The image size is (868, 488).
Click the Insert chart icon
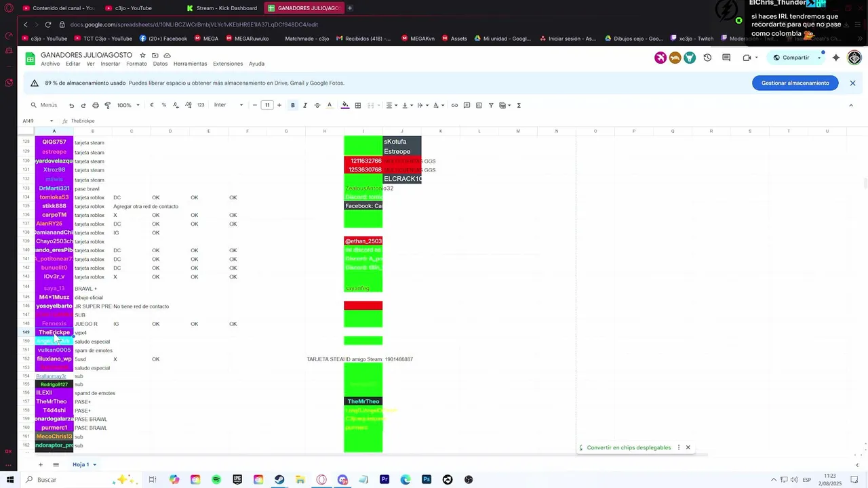pos(479,105)
